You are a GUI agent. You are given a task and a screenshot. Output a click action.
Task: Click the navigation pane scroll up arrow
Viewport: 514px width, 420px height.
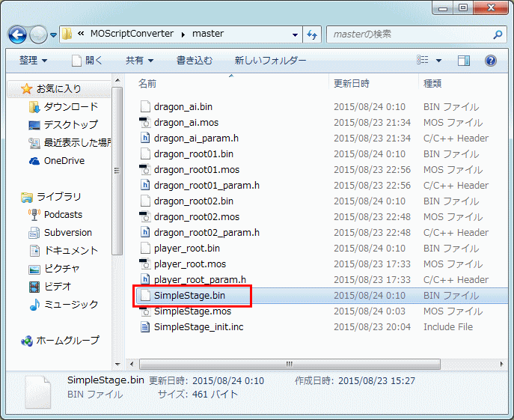(x=117, y=80)
